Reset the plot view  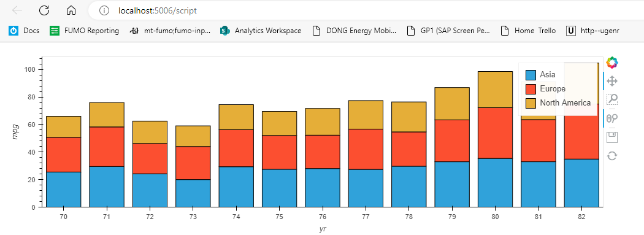coord(612,156)
